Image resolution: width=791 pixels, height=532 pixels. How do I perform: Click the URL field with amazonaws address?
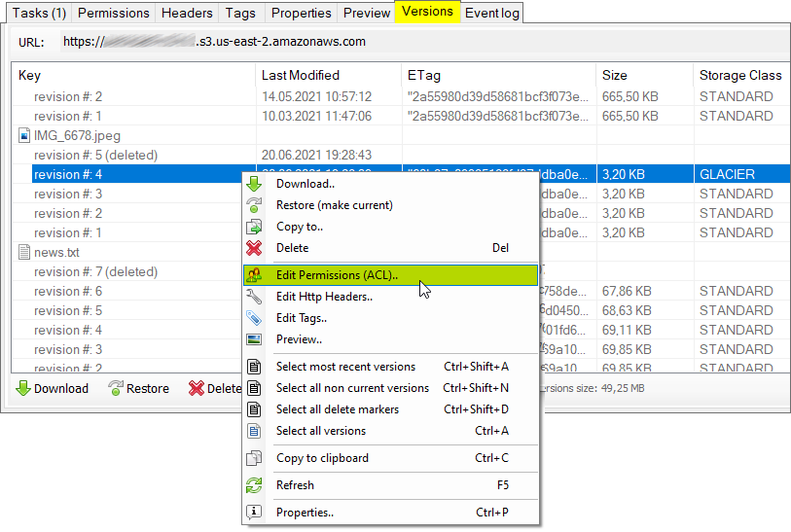click(424, 42)
